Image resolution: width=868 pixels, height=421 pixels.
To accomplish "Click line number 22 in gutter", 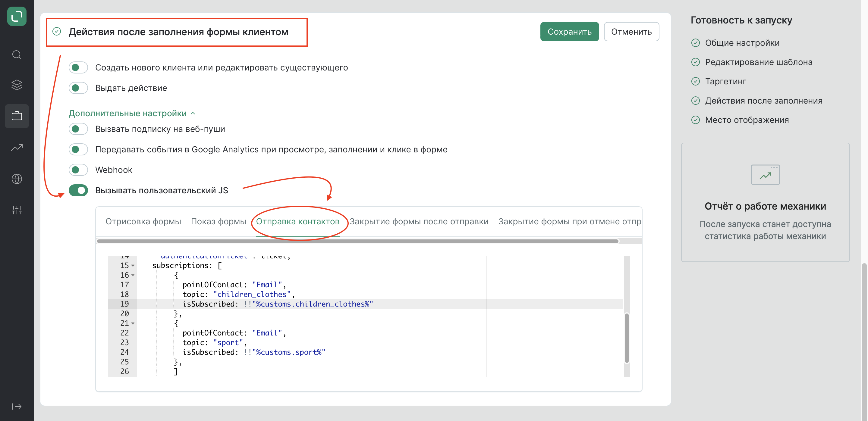I will coord(124,333).
